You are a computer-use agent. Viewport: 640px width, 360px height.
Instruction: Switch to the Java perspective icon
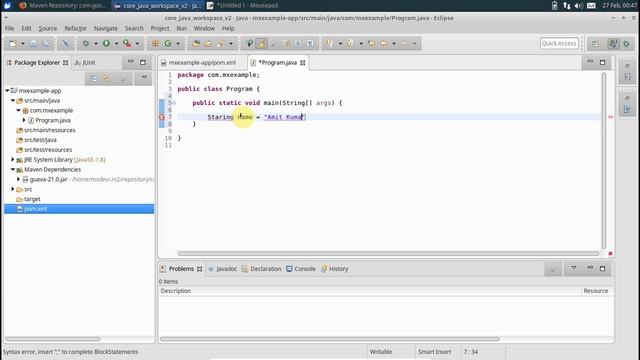point(613,44)
